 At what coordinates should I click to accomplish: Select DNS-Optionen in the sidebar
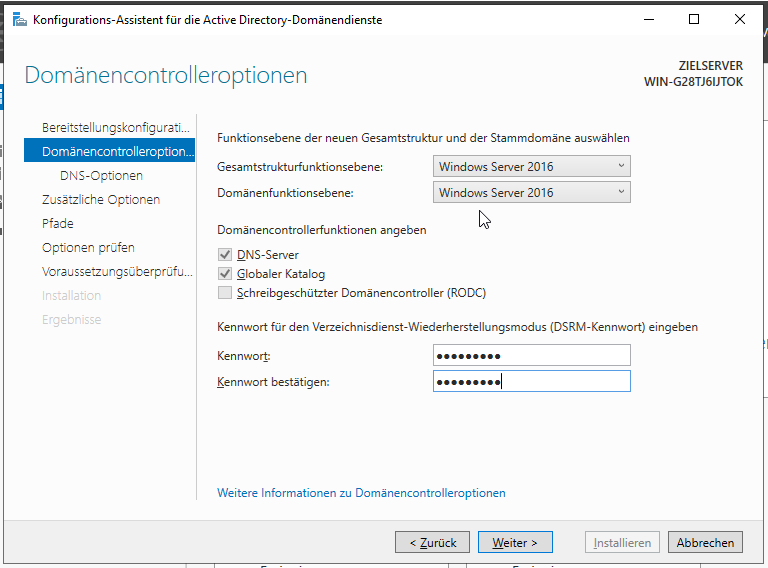coord(101,176)
